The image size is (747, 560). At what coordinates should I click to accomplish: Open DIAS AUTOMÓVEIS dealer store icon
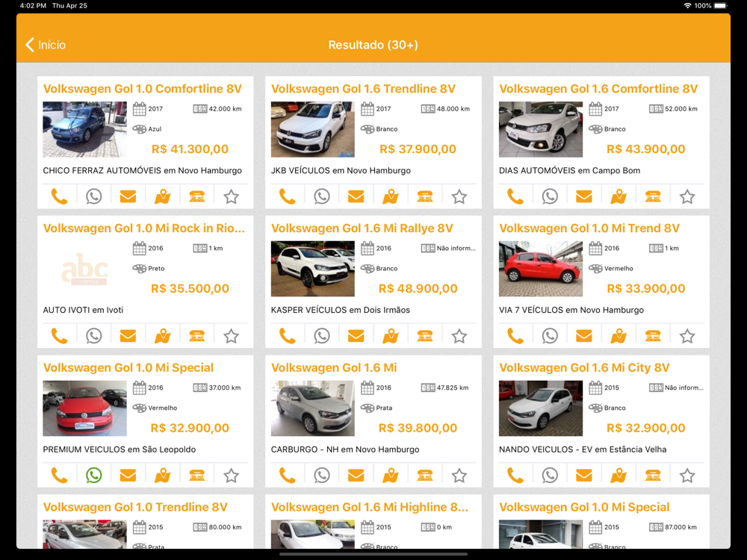[653, 196]
